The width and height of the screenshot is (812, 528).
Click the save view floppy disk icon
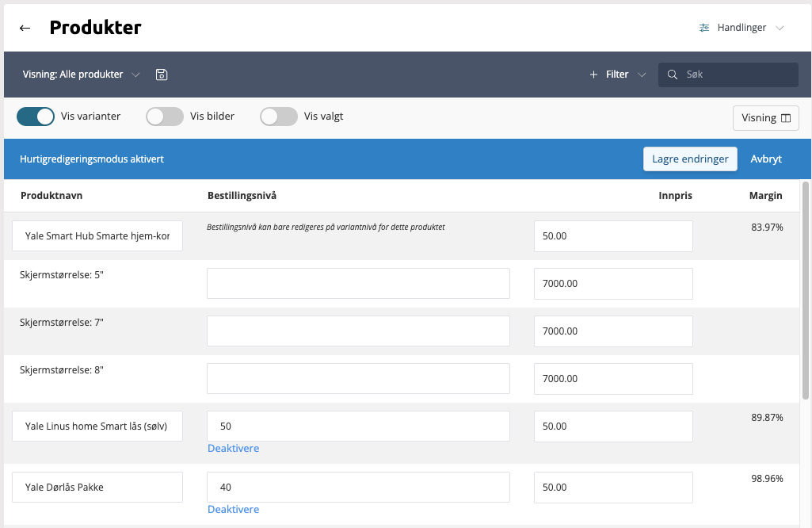[x=162, y=75]
